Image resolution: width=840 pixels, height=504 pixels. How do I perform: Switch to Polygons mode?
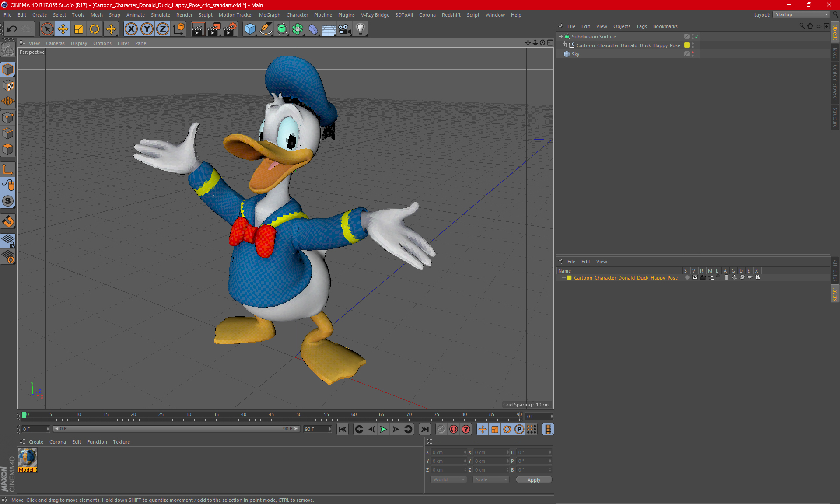point(8,149)
